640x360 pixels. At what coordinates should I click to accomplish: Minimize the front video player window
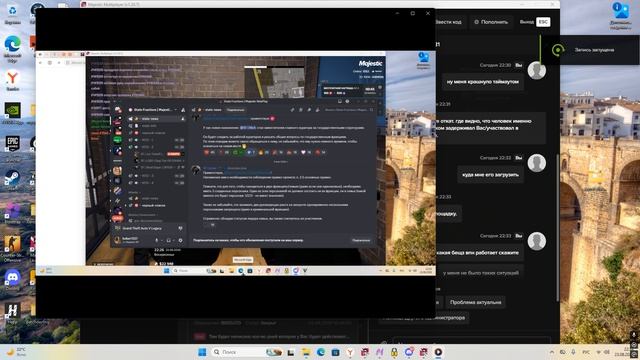pos(398,13)
